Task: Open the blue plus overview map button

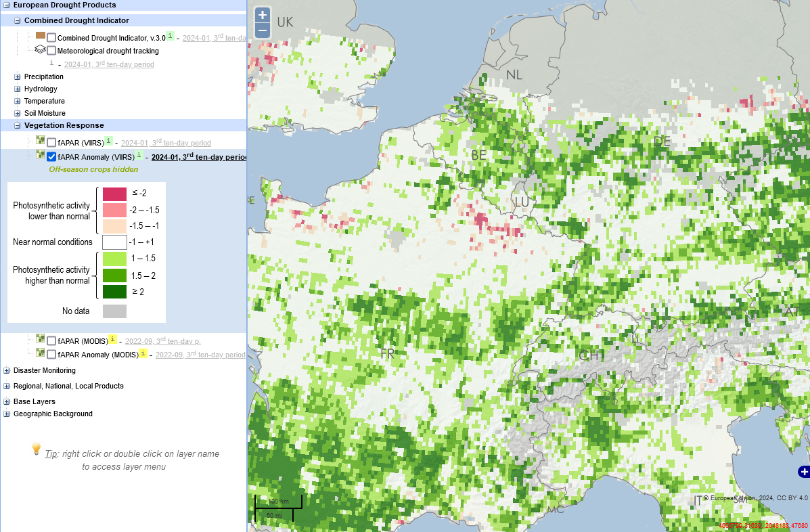Action: tap(804, 472)
